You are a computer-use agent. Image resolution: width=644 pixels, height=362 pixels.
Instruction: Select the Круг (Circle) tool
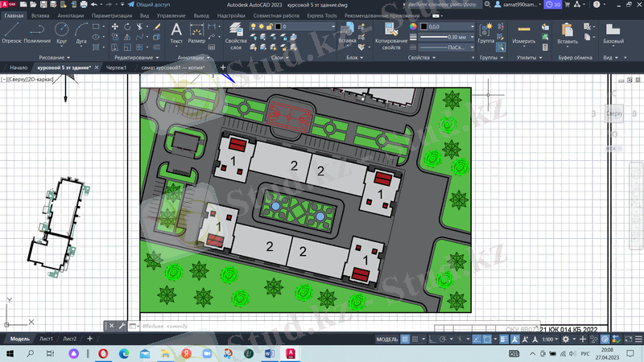point(62,32)
